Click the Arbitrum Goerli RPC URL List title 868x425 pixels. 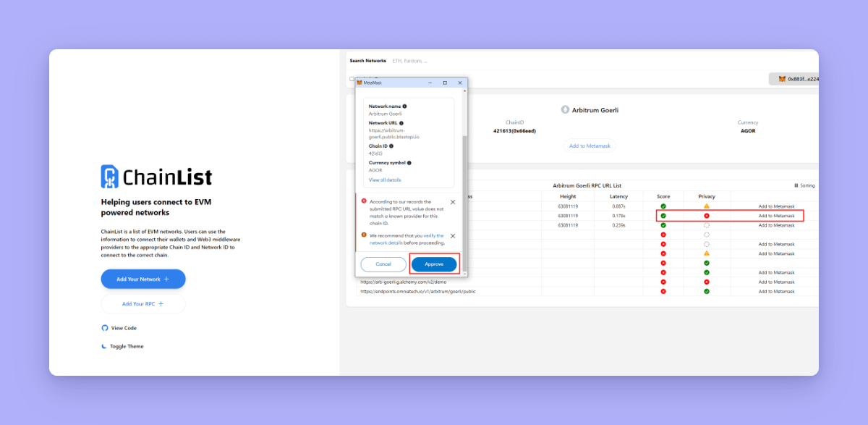(587, 185)
